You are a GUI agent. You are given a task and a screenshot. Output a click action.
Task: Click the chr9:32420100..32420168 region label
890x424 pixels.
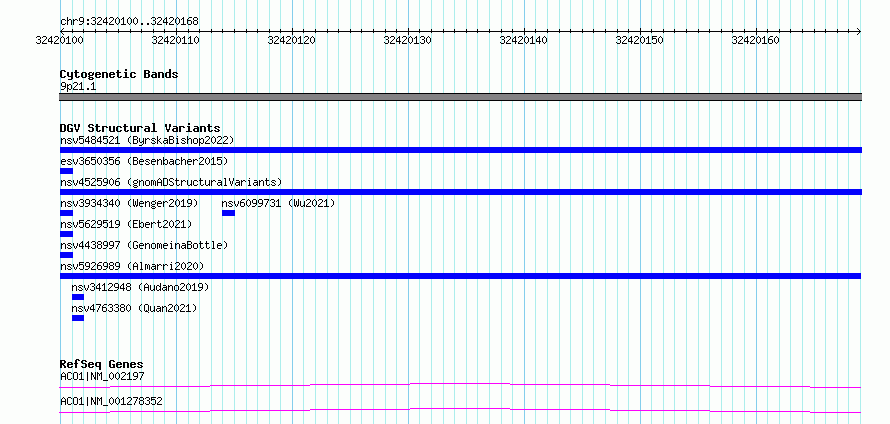click(129, 22)
